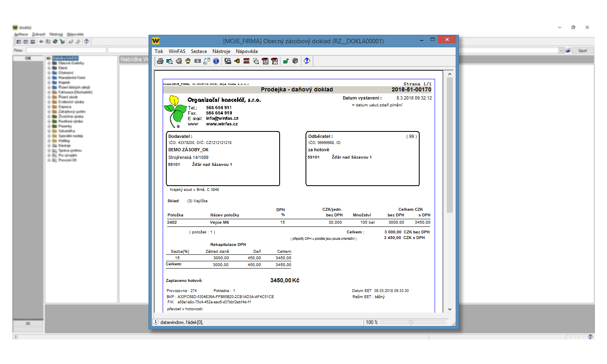Click the print setup icon, third in the document toolbar

coord(179,61)
